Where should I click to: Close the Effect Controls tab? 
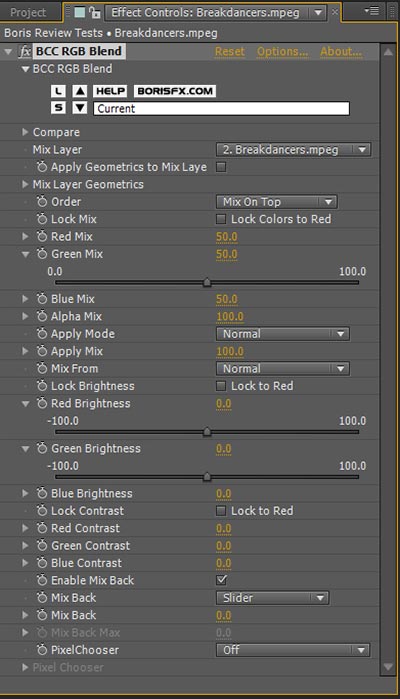pyautogui.click(x=334, y=12)
